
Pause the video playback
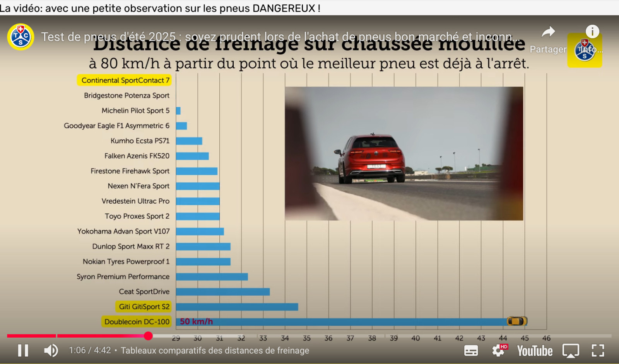pyautogui.click(x=23, y=350)
